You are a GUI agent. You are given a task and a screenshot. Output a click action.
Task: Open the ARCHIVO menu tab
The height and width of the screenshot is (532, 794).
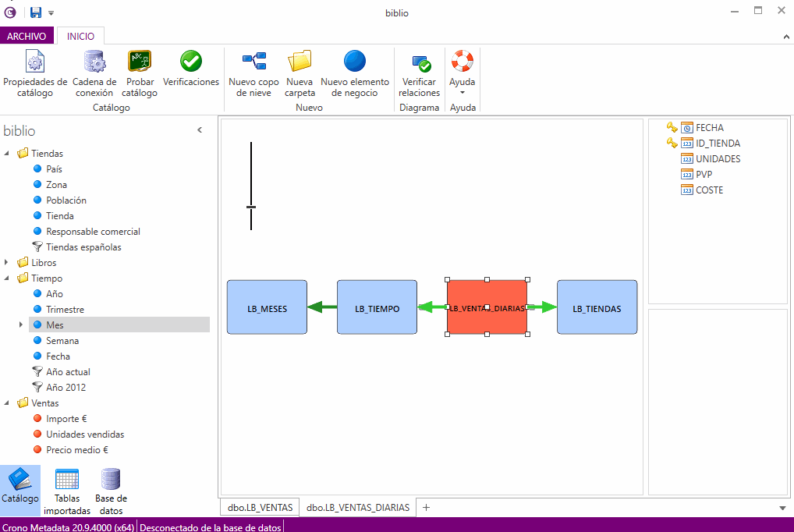(27, 36)
